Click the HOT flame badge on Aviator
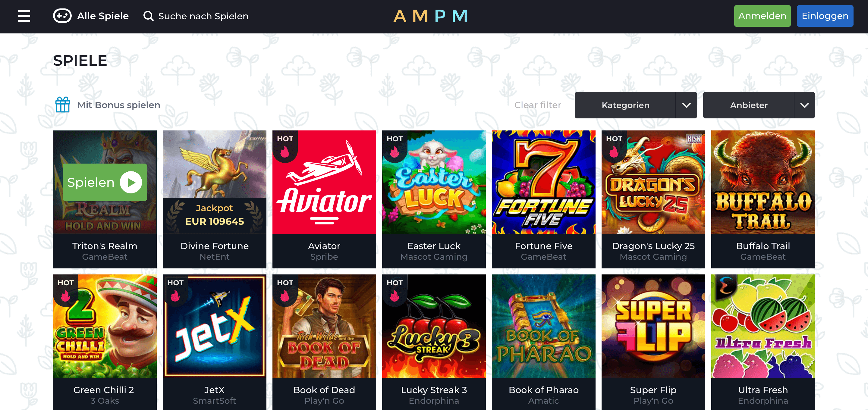 [x=285, y=146]
